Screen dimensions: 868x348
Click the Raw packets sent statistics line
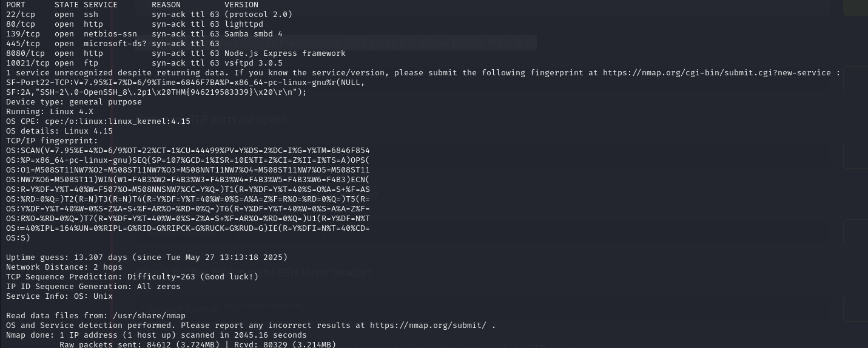[198, 344]
